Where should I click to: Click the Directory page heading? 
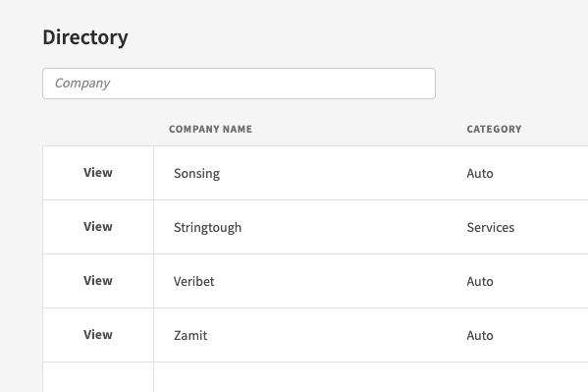(85, 37)
